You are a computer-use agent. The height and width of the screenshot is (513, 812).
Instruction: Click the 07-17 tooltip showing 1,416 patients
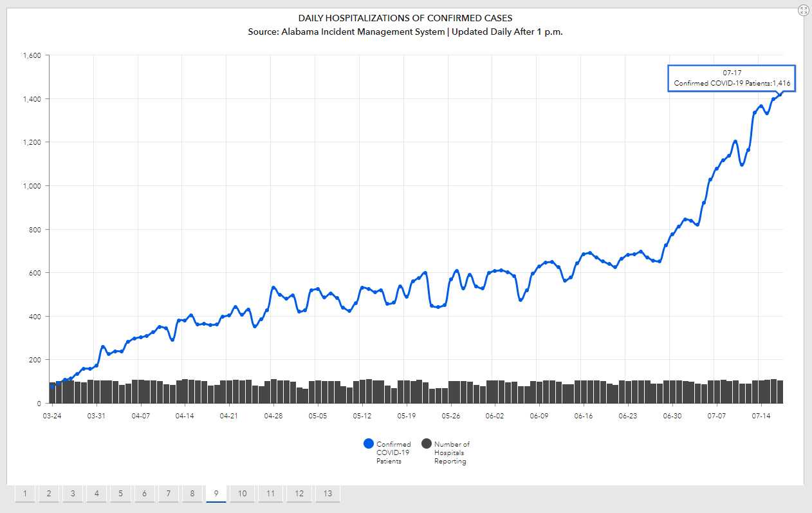point(732,79)
